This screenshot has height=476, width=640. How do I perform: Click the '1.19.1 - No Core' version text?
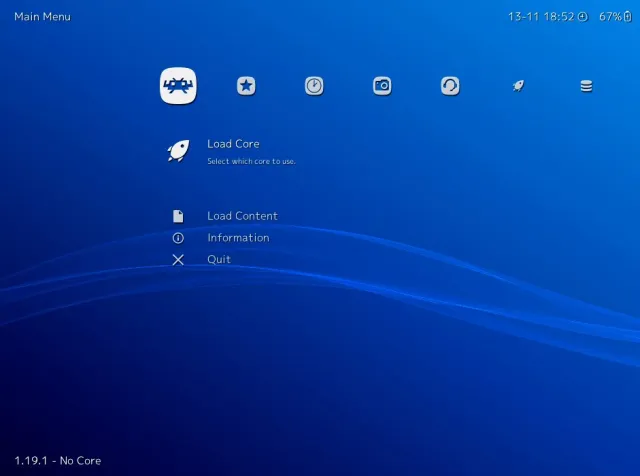pos(58,460)
